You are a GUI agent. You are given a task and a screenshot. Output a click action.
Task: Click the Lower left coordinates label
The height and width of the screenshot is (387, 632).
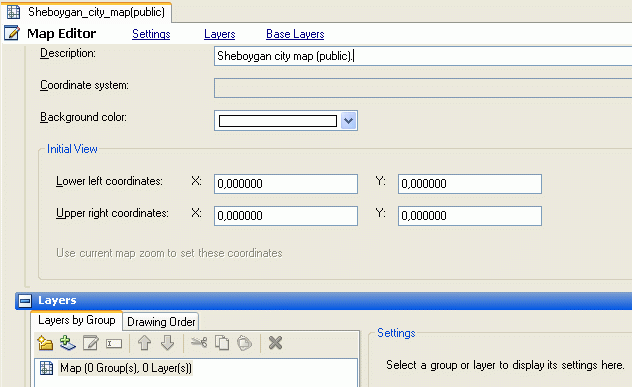[109, 181]
